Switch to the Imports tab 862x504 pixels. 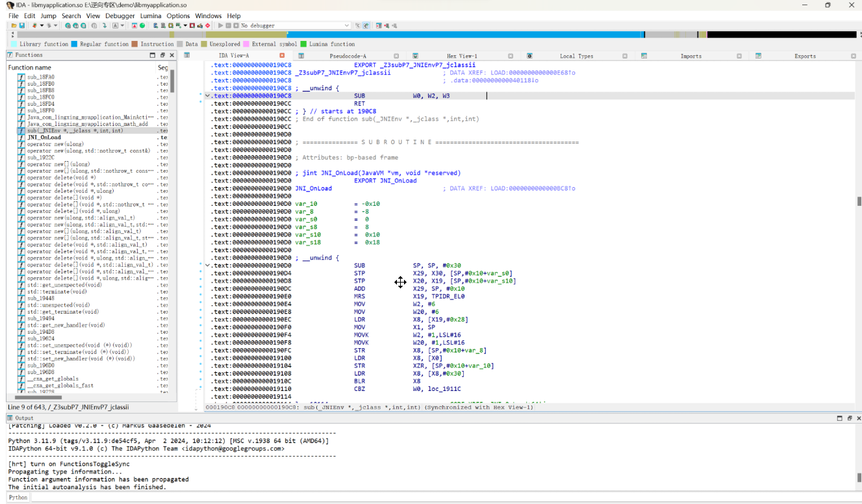coord(691,56)
